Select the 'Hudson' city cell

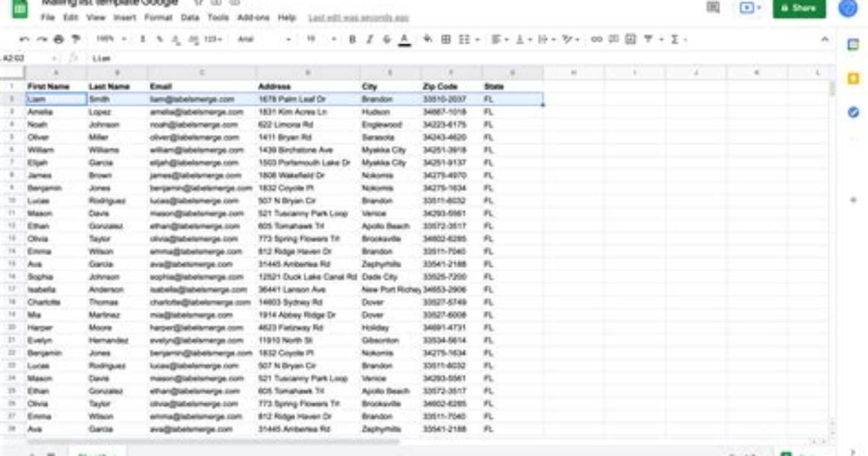click(x=390, y=112)
